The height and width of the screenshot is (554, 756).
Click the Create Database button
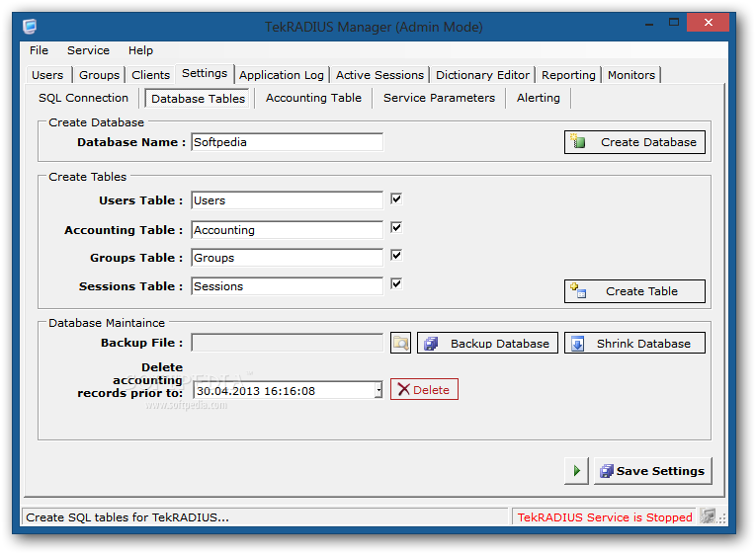tap(634, 142)
